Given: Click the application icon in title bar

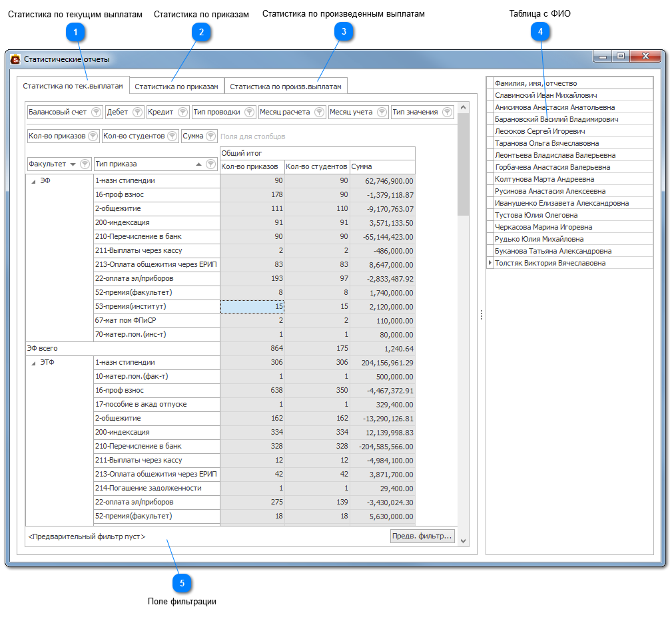Looking at the screenshot, I should pos(15,59).
